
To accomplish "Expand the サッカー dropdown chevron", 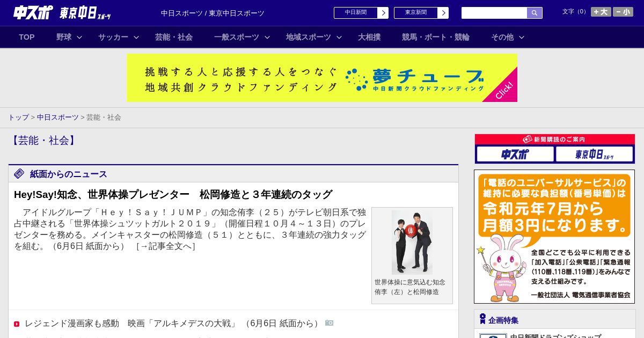I will [x=136, y=37].
